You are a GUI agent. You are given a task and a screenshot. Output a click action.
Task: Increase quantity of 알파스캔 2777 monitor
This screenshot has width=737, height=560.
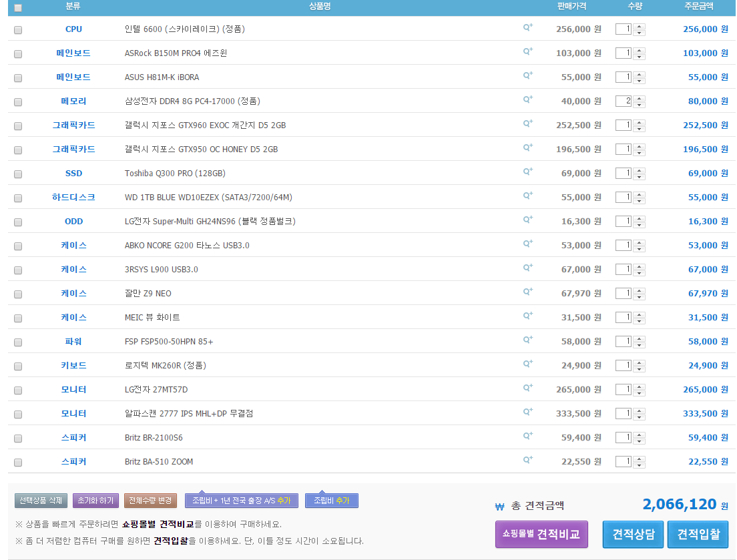click(640, 410)
